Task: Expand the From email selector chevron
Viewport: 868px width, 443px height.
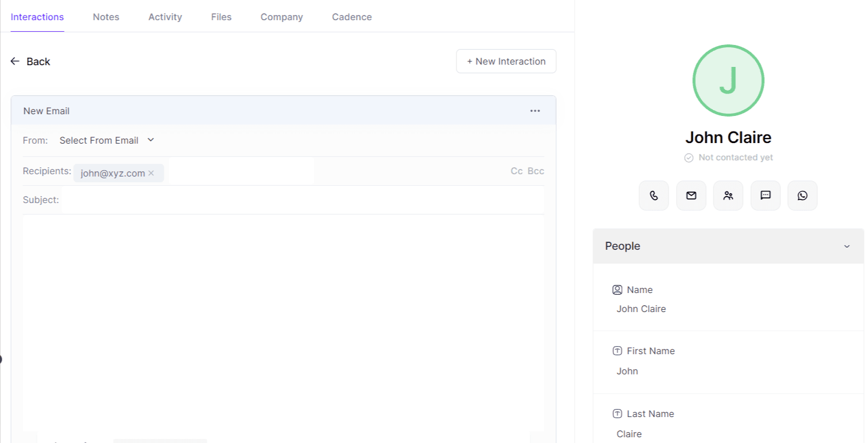Action: (x=150, y=140)
